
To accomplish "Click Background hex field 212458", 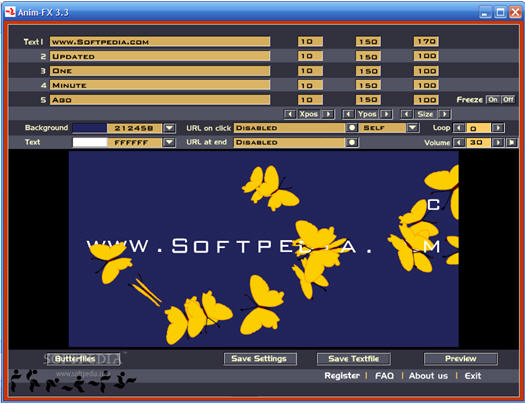I will [x=134, y=128].
